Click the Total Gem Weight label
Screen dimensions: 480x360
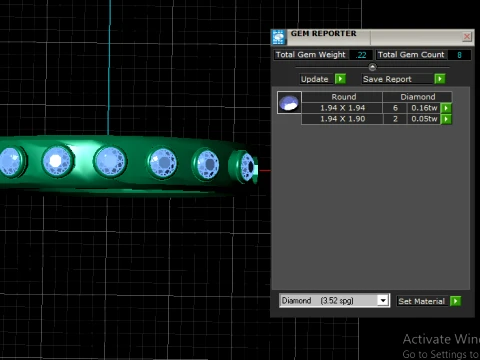[x=310, y=55]
